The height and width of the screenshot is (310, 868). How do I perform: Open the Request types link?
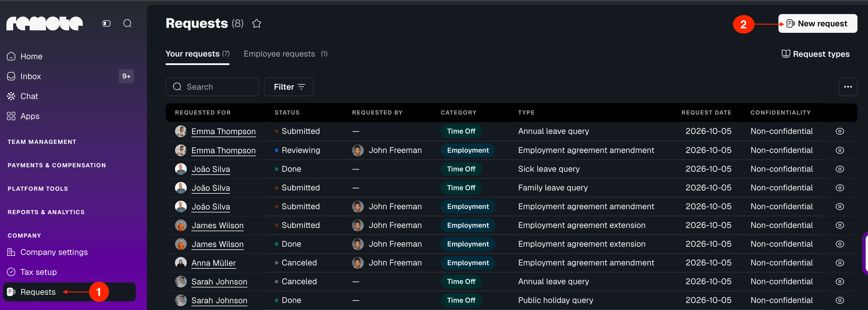pos(815,54)
